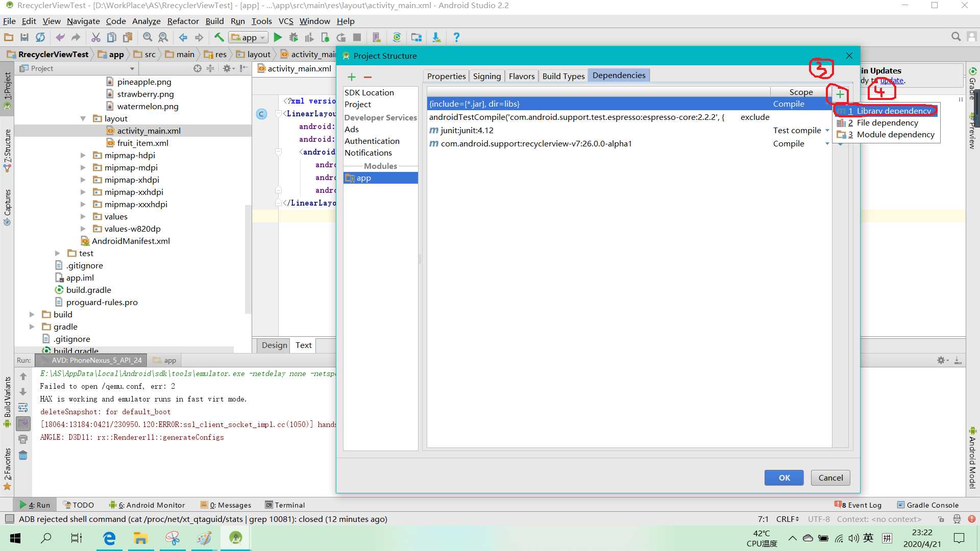
Task: Click the Open folder toolbar icon
Action: pyautogui.click(x=9, y=37)
